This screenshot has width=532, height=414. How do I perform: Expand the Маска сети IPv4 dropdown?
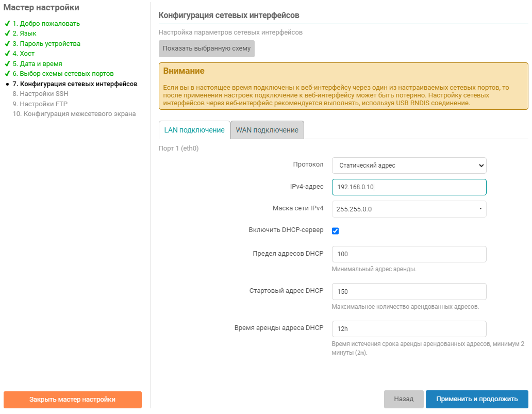409,209
